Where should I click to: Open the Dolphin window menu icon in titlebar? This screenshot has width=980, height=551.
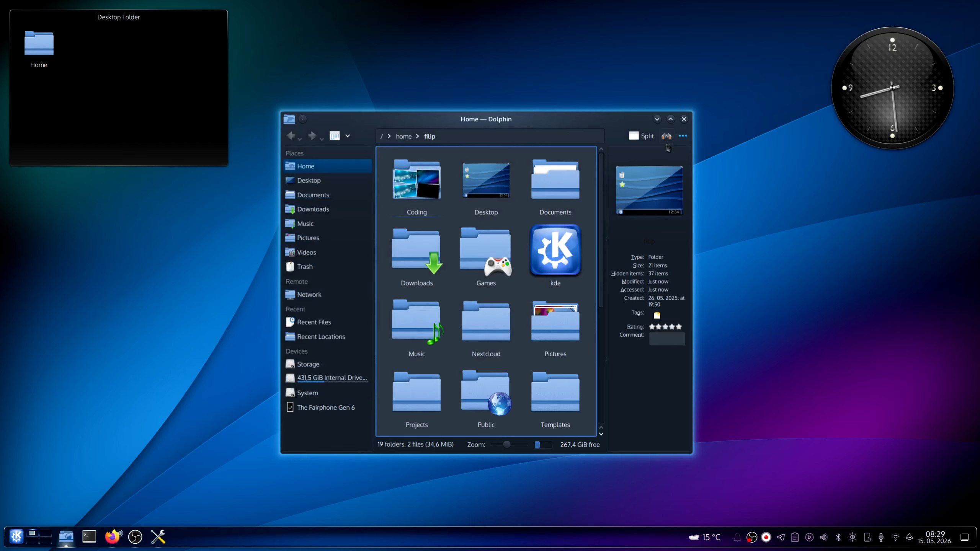coord(289,119)
